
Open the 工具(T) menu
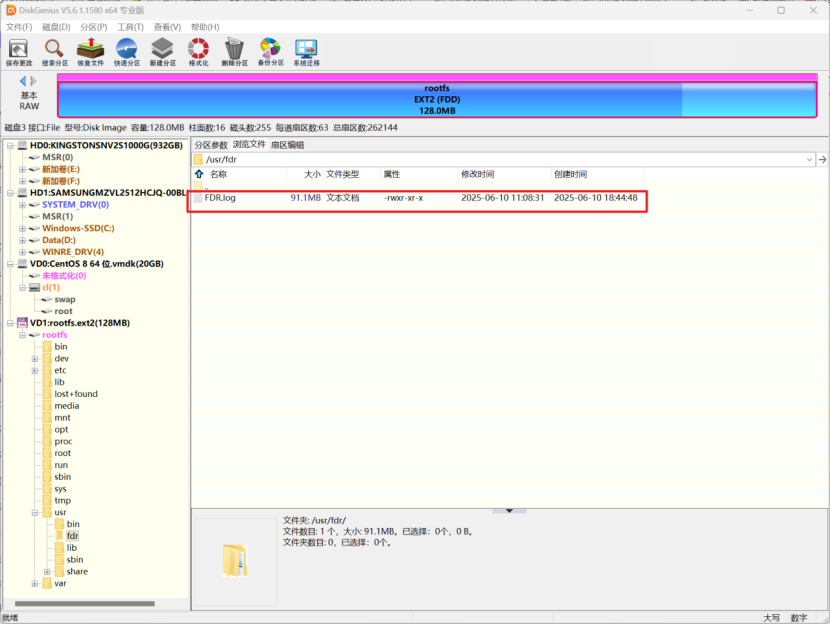pyautogui.click(x=130, y=27)
